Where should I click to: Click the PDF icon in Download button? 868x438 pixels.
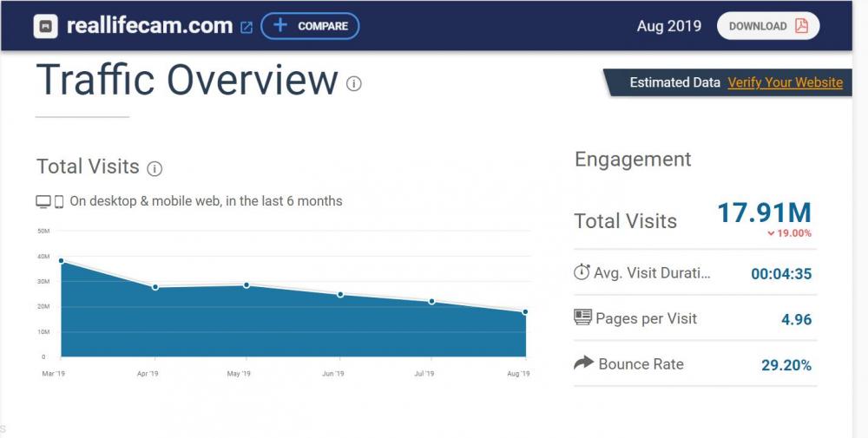coord(801,26)
